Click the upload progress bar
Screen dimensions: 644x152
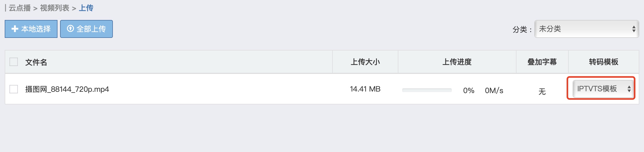427,90
